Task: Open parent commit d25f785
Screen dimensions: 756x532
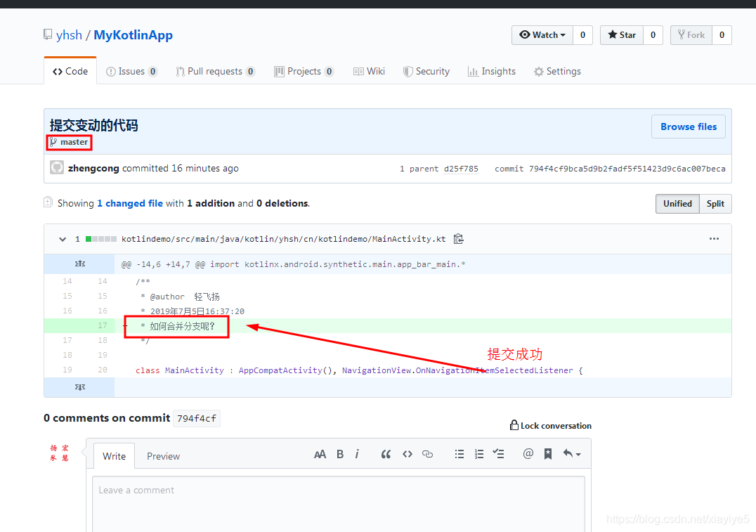Action: coord(461,169)
